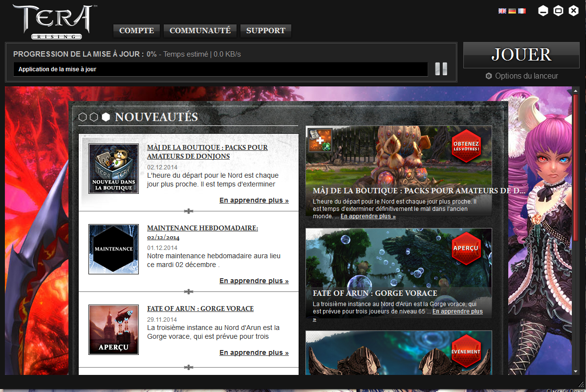Switch launcher language to English flag
Screen dimensions: 586x392
[502, 11]
